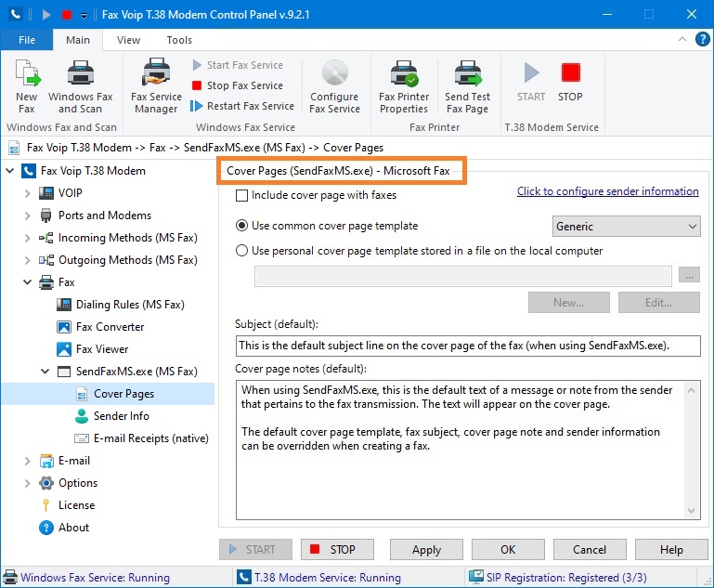The width and height of the screenshot is (714, 588).
Task: Click the VOIP icon in the tree
Action: tap(46, 193)
